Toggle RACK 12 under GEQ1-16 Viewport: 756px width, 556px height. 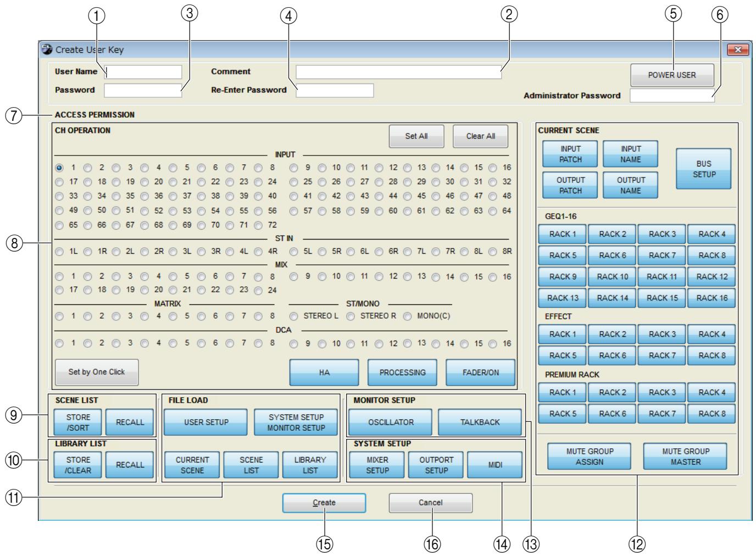pyautogui.click(x=711, y=276)
